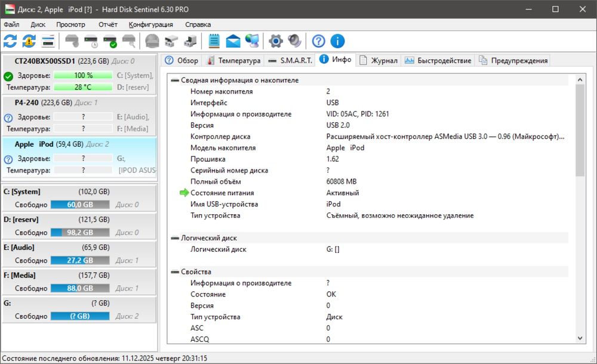
Task: Select the F: [Media] partition label
Action: click(x=20, y=275)
